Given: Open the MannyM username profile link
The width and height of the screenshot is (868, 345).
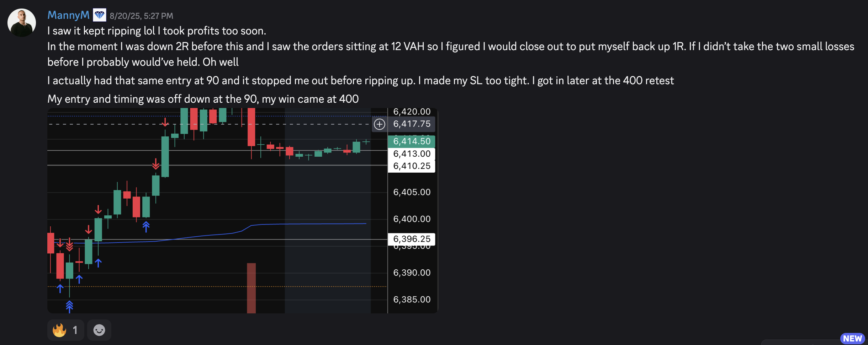Looking at the screenshot, I should point(68,15).
